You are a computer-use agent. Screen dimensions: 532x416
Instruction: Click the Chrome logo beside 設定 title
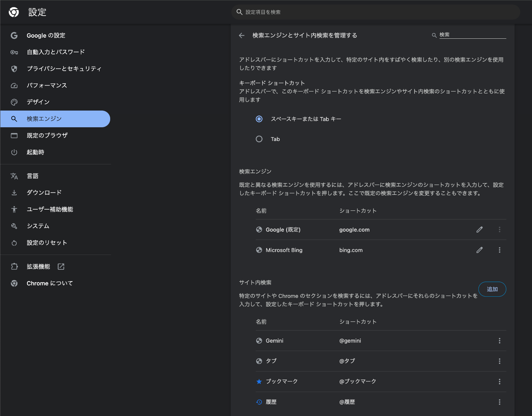coord(14,12)
